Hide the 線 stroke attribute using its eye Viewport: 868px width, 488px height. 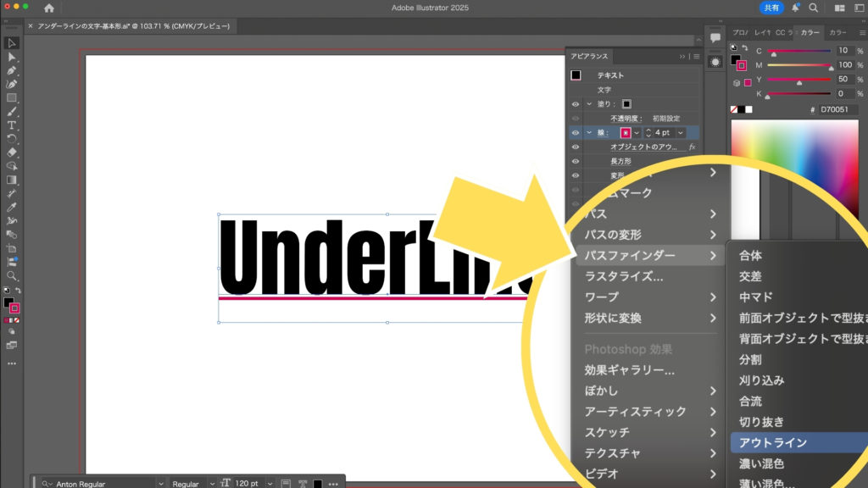tap(576, 133)
